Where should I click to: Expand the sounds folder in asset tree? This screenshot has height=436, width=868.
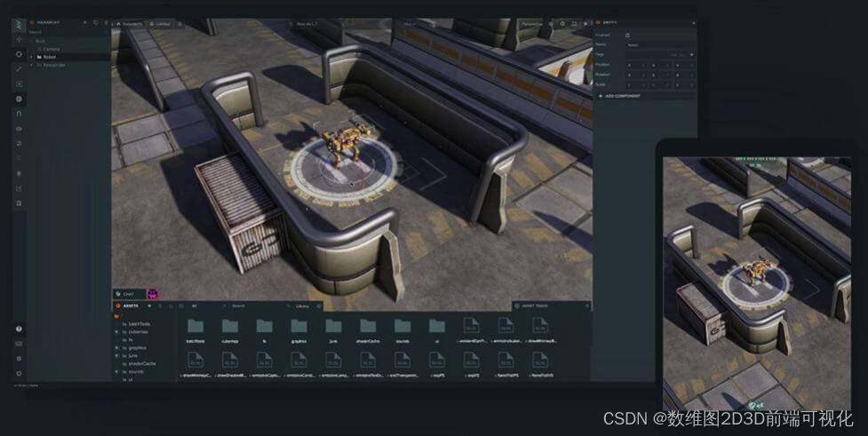pyautogui.click(x=116, y=372)
